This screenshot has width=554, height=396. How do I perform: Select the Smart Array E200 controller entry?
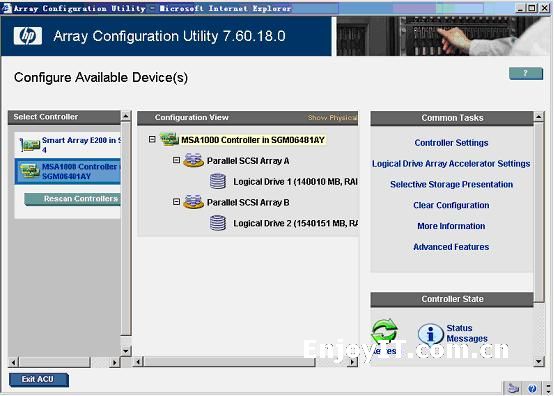pos(67,145)
